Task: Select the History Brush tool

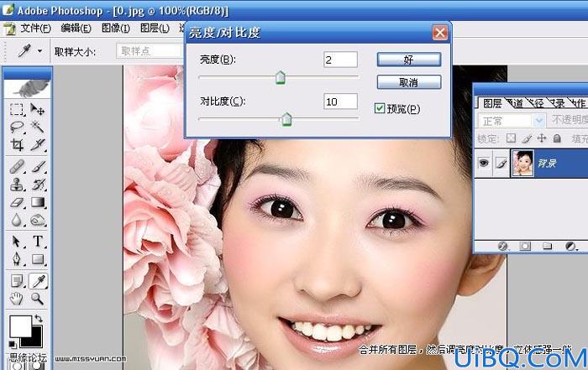Action: pos(38,185)
